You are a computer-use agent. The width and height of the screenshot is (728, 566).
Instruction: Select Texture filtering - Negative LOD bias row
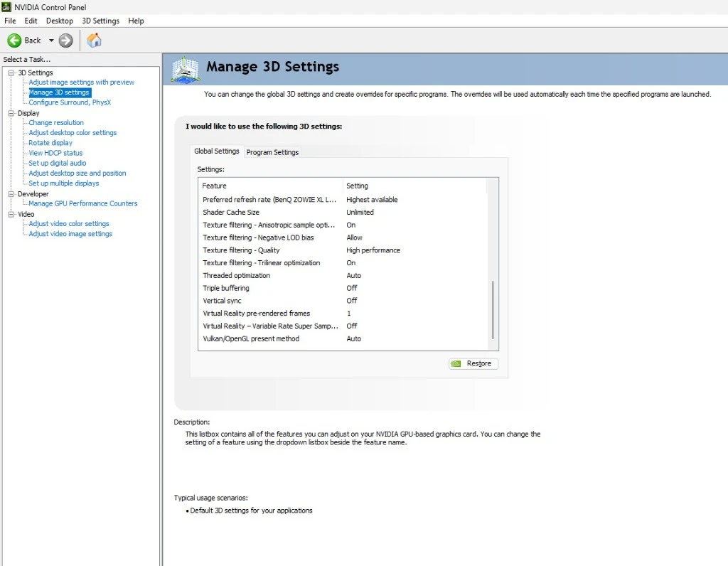point(343,237)
